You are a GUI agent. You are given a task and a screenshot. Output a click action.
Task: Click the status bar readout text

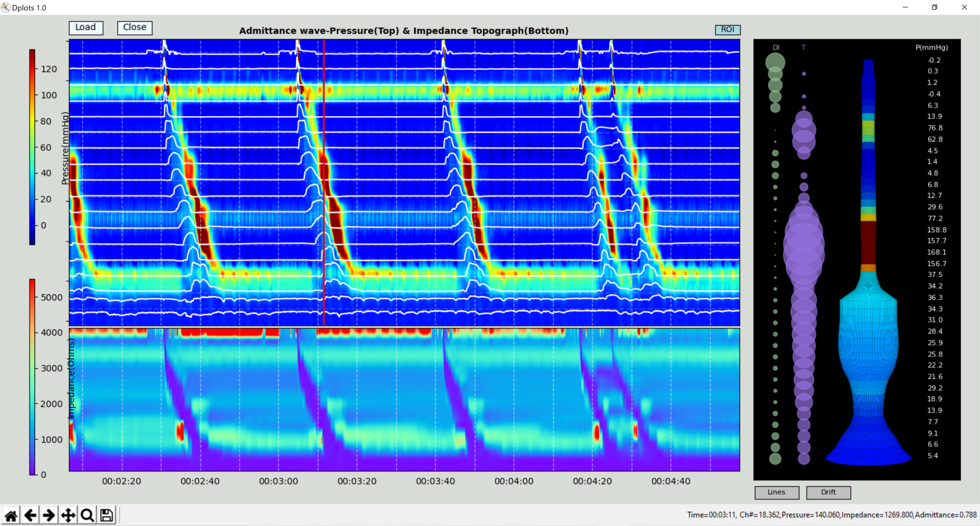832,515
